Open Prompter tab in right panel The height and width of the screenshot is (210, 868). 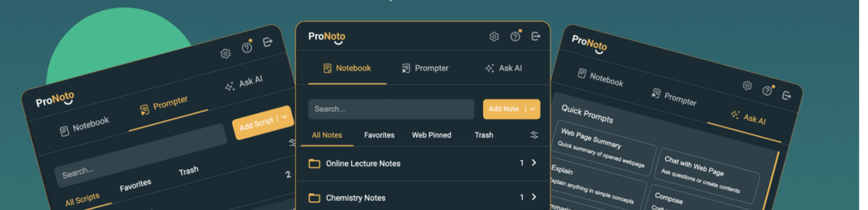click(674, 97)
